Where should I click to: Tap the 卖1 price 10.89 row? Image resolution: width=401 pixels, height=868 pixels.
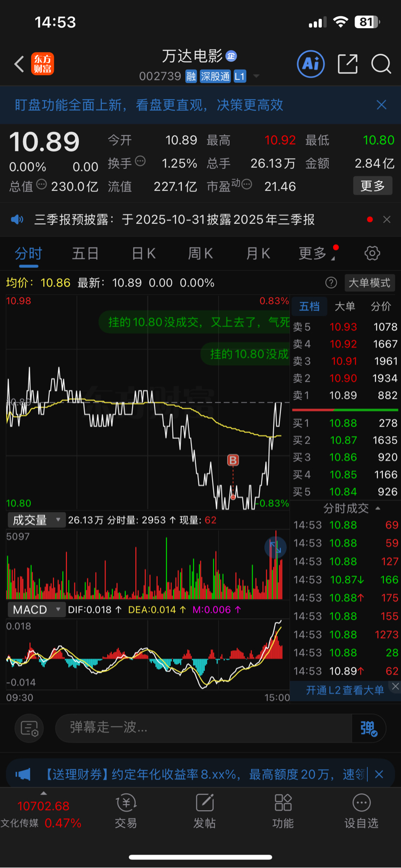tap(345, 396)
